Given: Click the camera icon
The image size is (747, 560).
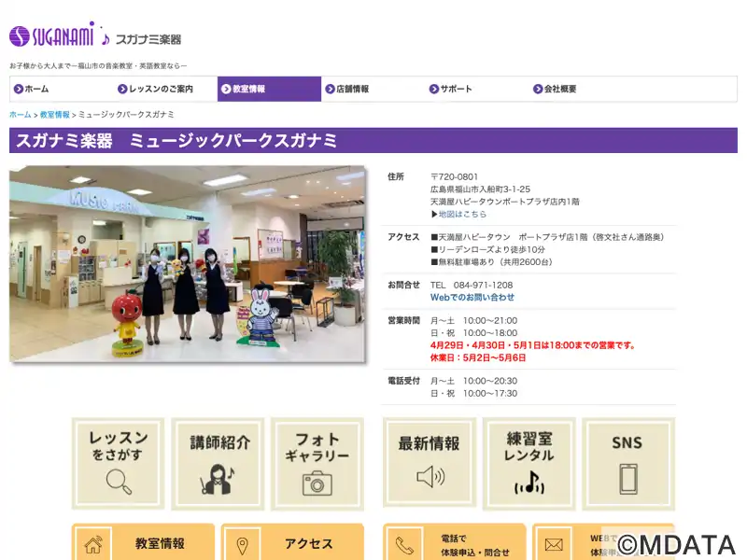Looking at the screenshot, I should coord(317,483).
